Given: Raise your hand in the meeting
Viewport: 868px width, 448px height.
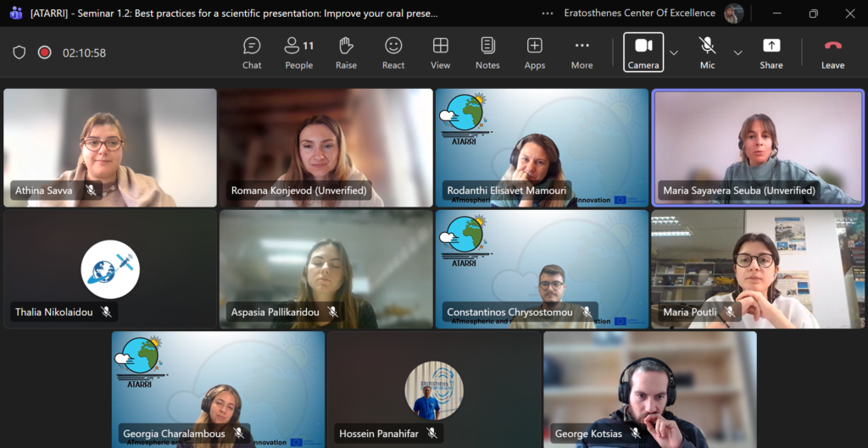Looking at the screenshot, I should [x=346, y=52].
